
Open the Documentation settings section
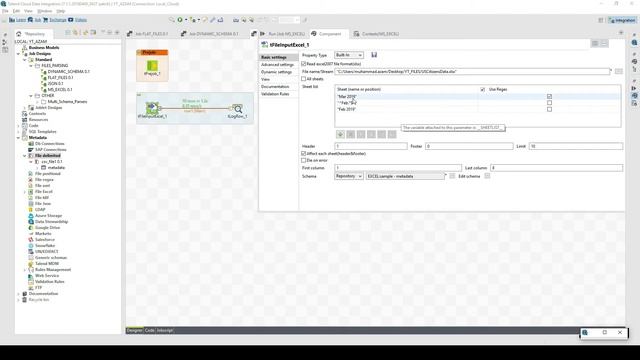(x=275, y=87)
